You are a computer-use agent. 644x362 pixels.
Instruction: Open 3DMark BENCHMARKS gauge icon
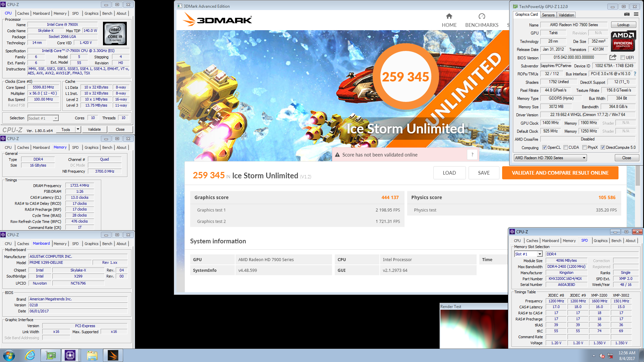482,16
